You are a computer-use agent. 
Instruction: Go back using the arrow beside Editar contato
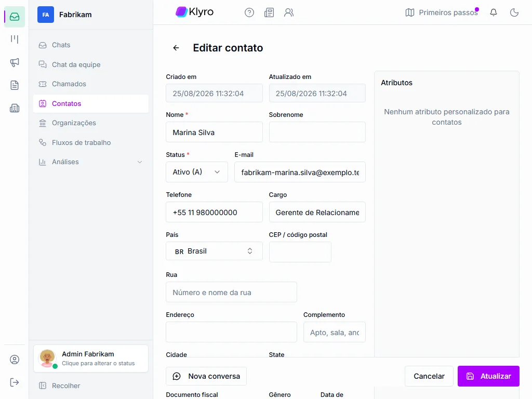click(176, 48)
